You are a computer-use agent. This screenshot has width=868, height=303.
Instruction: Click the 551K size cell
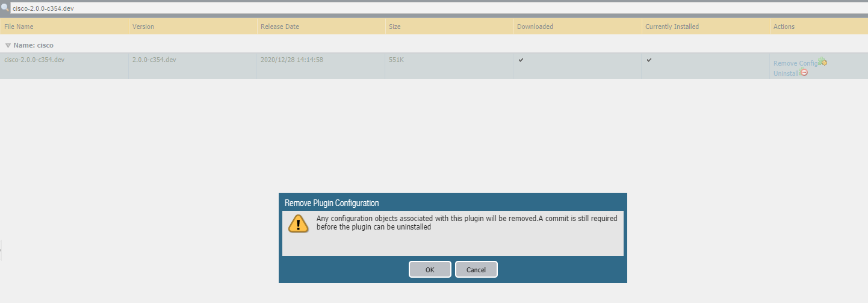click(395, 60)
